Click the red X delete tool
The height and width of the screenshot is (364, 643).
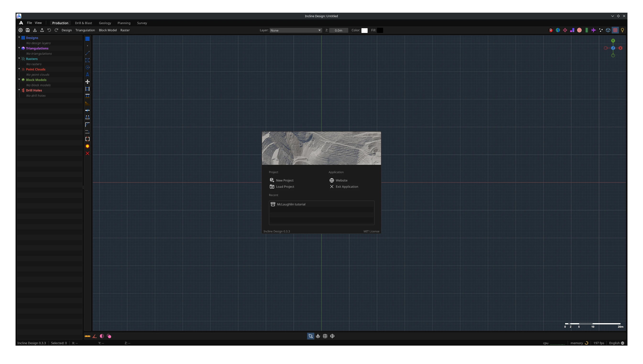click(x=87, y=154)
